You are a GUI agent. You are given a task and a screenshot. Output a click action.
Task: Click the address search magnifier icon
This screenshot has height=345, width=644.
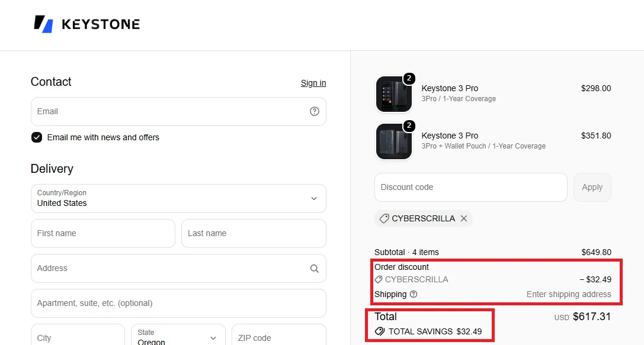(315, 268)
